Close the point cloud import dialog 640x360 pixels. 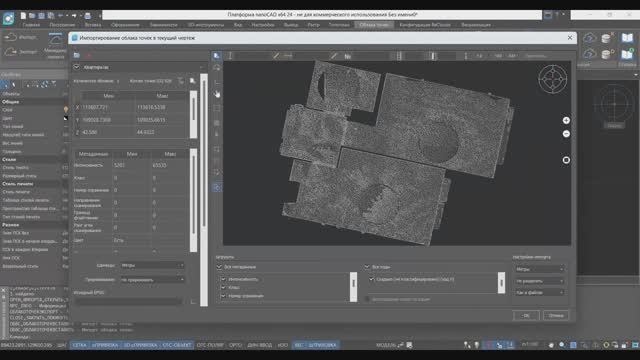(x=570, y=38)
